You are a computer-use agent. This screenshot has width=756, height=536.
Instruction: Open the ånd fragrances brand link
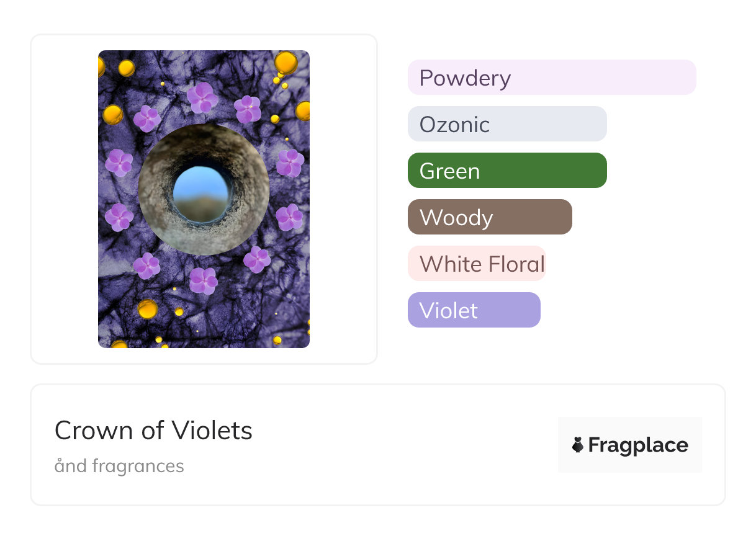point(119,466)
